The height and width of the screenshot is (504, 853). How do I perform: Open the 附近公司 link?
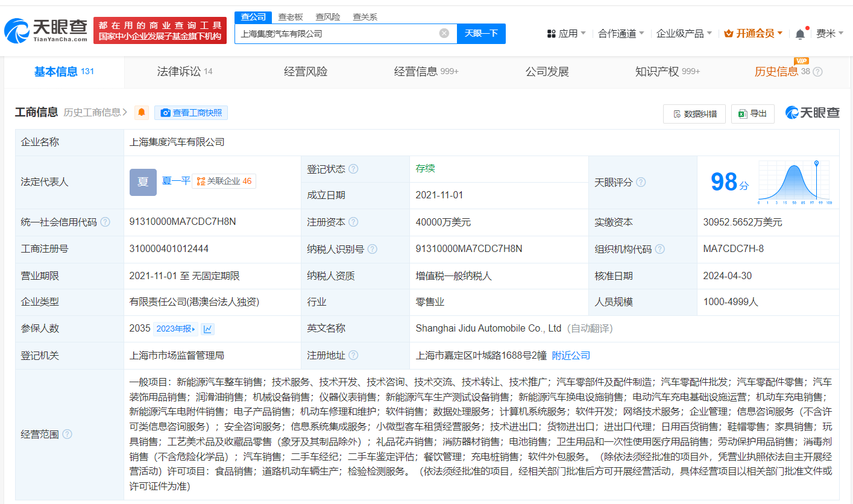pyautogui.click(x=571, y=356)
